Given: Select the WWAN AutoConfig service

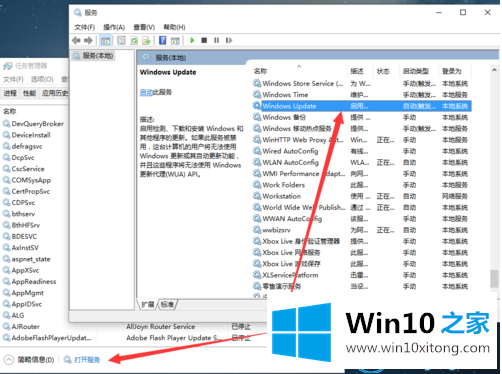Looking at the screenshot, I should [362, 219].
